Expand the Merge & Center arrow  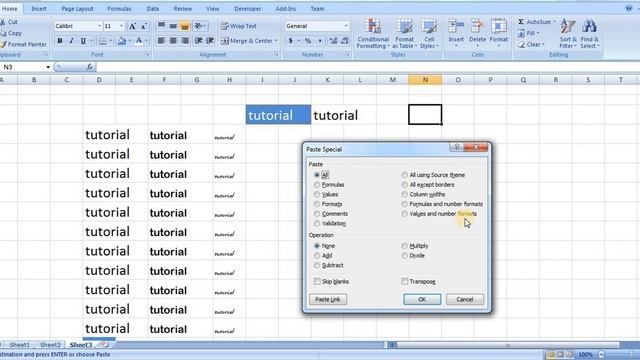pos(276,41)
